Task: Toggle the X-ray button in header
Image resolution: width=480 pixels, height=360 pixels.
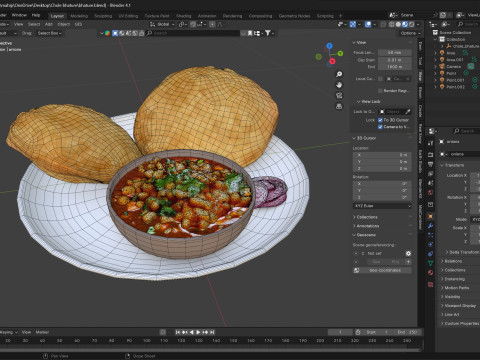Action: click(383, 24)
